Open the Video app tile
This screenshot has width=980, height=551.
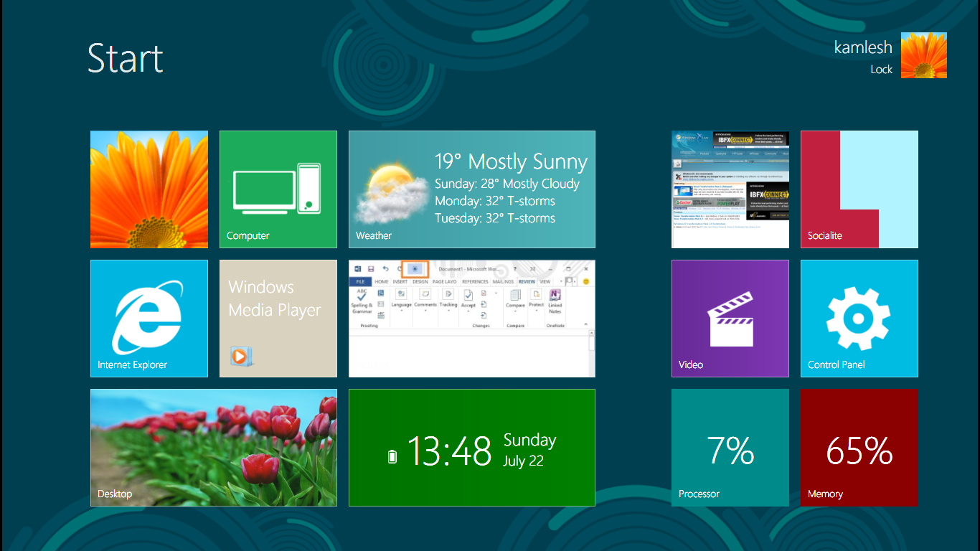point(730,319)
